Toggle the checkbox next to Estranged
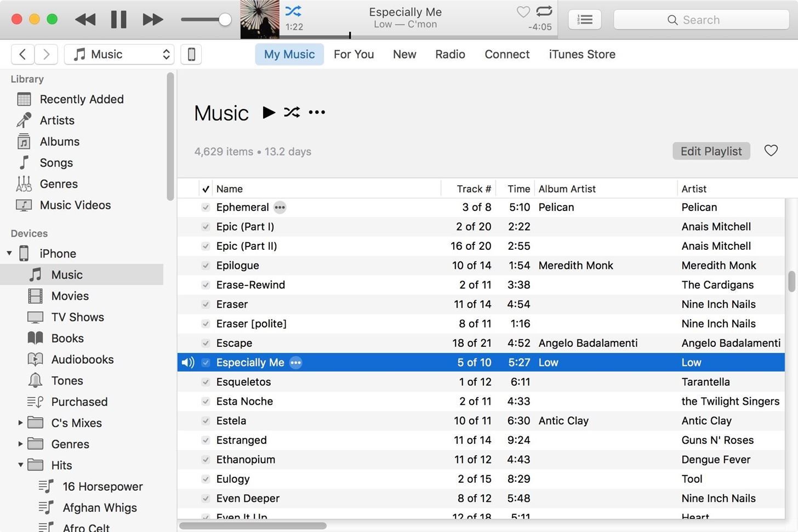Image resolution: width=798 pixels, height=532 pixels. click(x=206, y=441)
